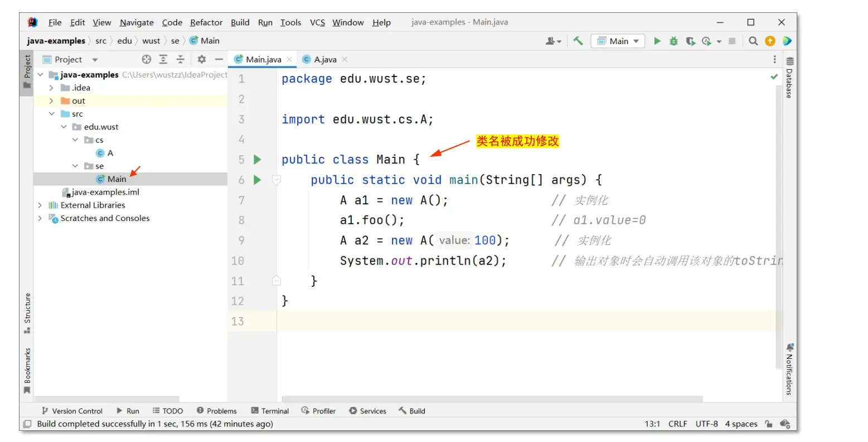Select Opened File locate target icon
Image resolution: width=868 pixels, height=442 pixels.
coord(147,59)
